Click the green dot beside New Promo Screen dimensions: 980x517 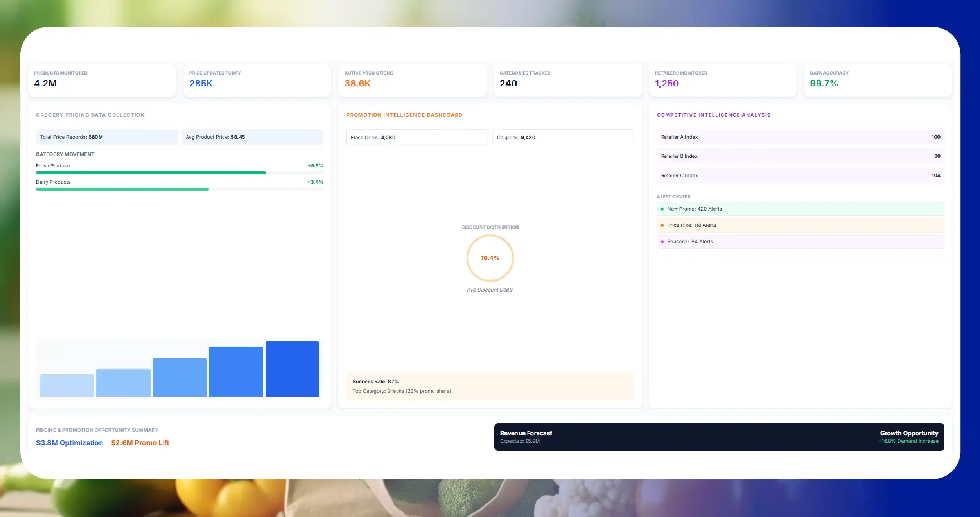pyautogui.click(x=662, y=209)
